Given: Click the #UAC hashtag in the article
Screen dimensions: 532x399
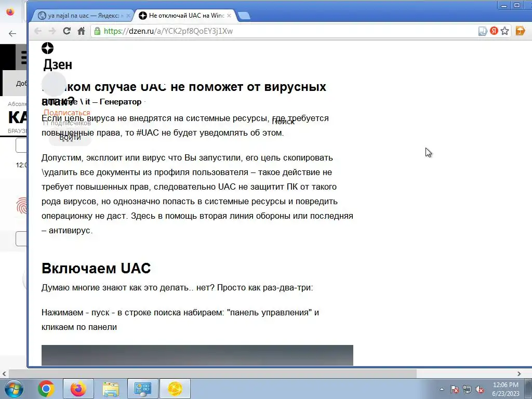Looking at the screenshot, I should (x=148, y=132).
